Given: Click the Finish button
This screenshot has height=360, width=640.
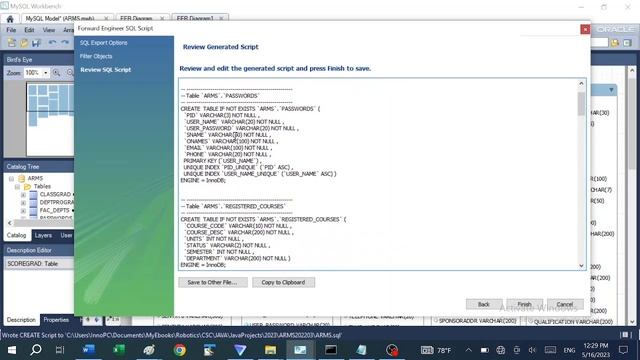Looking at the screenshot, I should 524,304.
